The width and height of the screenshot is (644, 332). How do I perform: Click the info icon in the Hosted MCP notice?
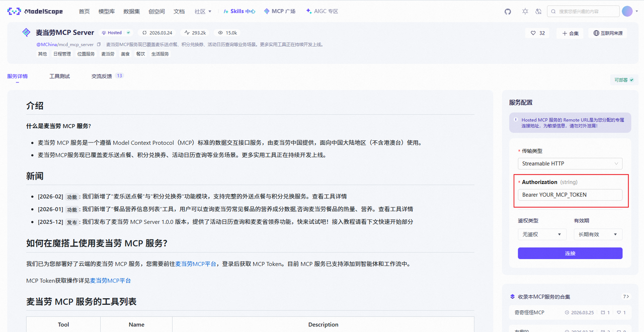click(x=516, y=120)
